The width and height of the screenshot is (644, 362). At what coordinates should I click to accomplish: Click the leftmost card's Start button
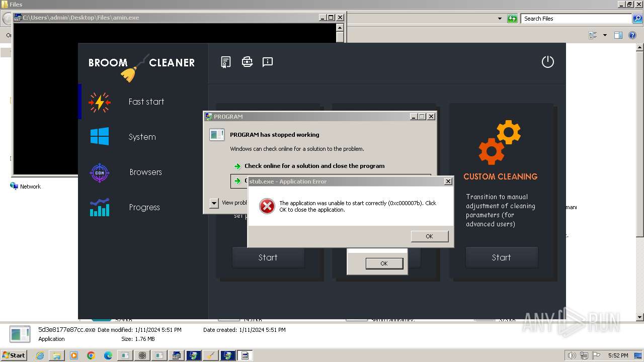pyautogui.click(x=268, y=257)
